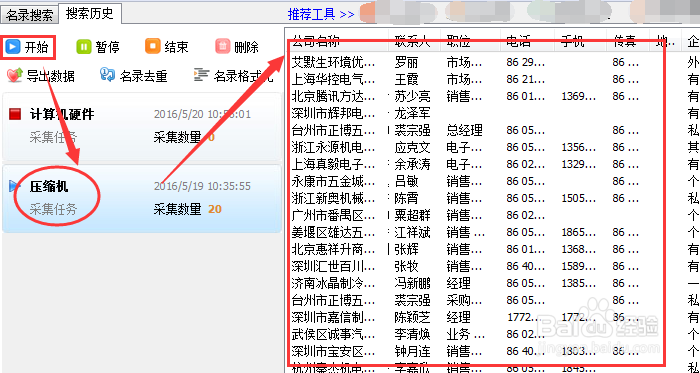Screen dimensions: 700x373
Task: Open the 搜索历史 tab
Action: (x=90, y=13)
